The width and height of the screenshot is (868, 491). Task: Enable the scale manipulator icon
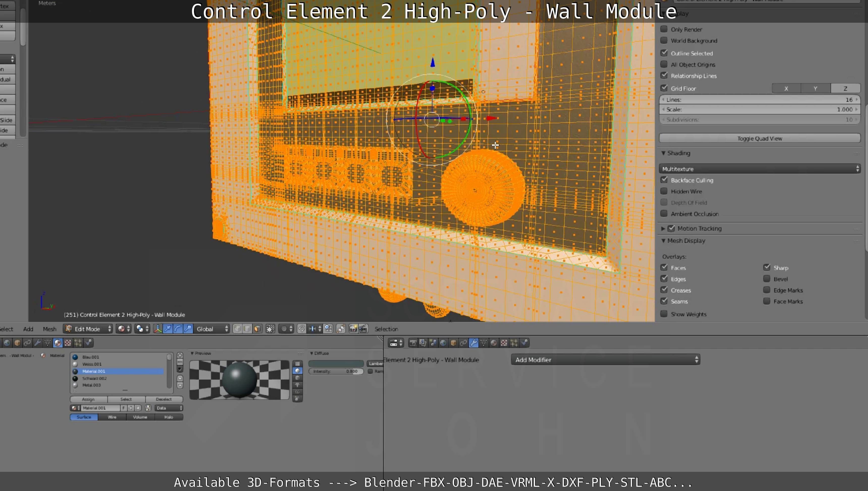coord(188,329)
